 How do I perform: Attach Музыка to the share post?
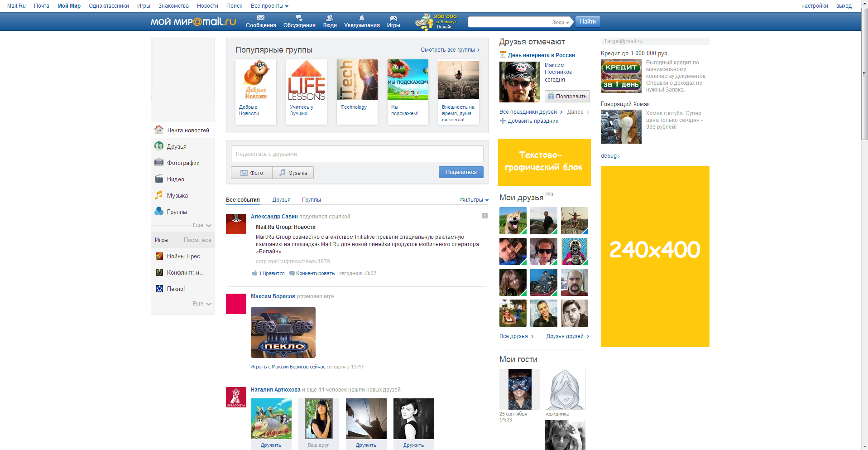pos(293,173)
